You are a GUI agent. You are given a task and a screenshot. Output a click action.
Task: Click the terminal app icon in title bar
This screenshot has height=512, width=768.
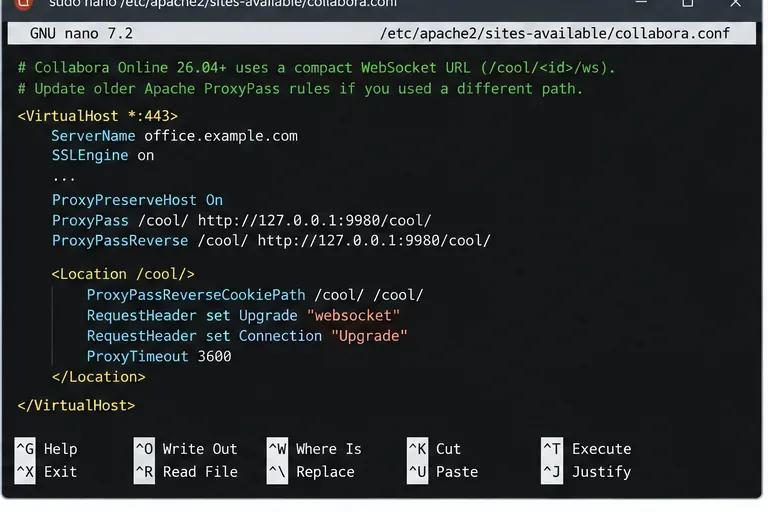[24, 4]
